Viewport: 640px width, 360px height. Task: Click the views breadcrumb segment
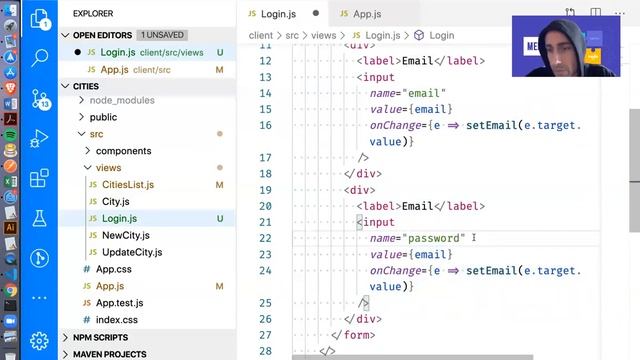324,36
